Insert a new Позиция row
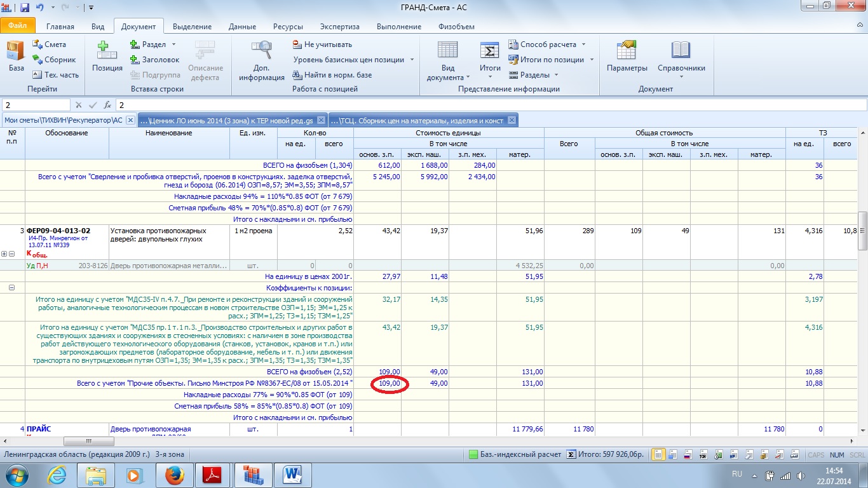The image size is (868, 488). pos(107,56)
